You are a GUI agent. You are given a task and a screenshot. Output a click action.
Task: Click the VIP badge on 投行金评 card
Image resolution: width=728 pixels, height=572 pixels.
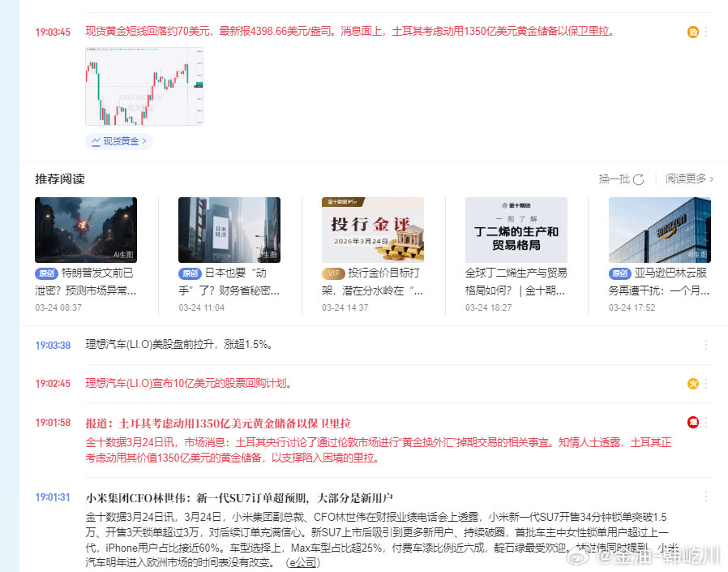coord(332,273)
